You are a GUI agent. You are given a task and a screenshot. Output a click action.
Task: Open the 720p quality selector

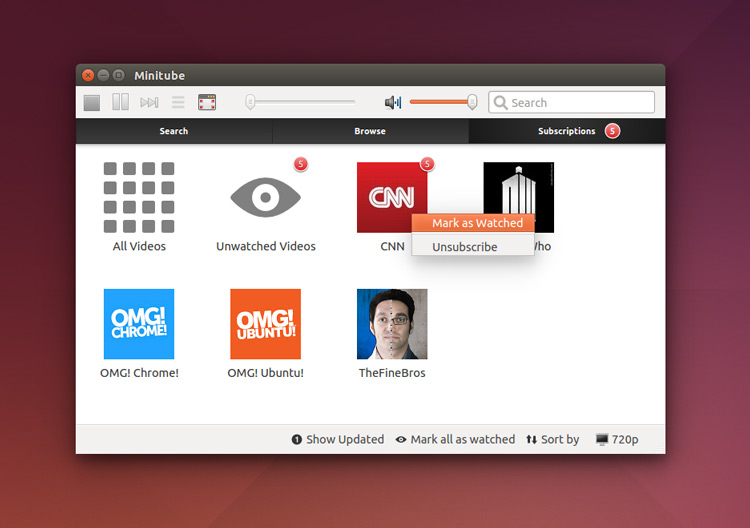point(617,439)
